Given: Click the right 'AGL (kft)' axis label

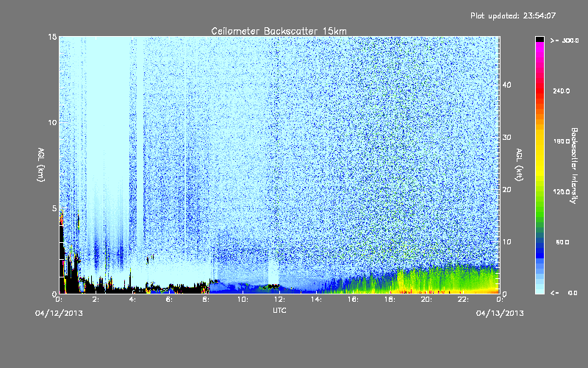Looking at the screenshot, I should tap(519, 164).
